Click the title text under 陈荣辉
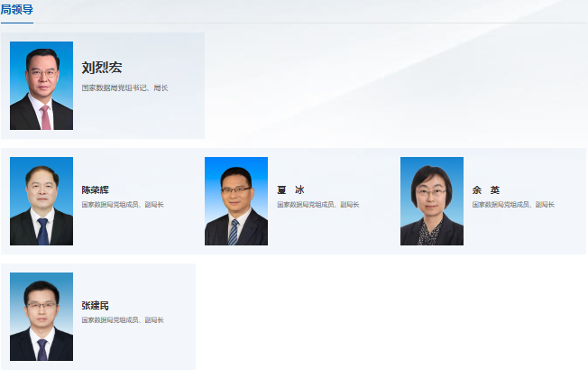588x388 pixels. pos(123,205)
